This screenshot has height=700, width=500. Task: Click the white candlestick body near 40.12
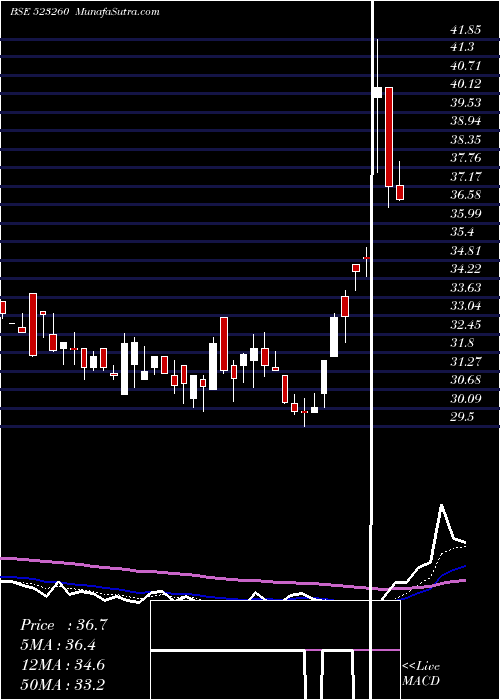[378, 92]
